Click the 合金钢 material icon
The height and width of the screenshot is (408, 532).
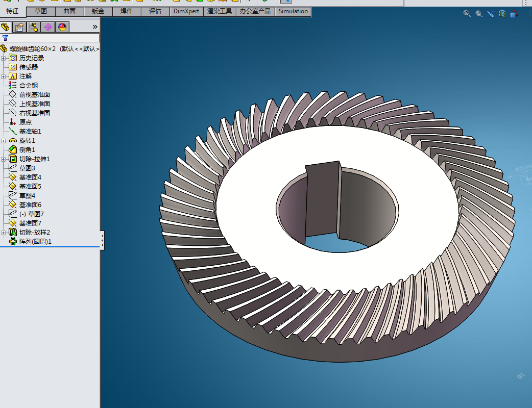pos(13,85)
